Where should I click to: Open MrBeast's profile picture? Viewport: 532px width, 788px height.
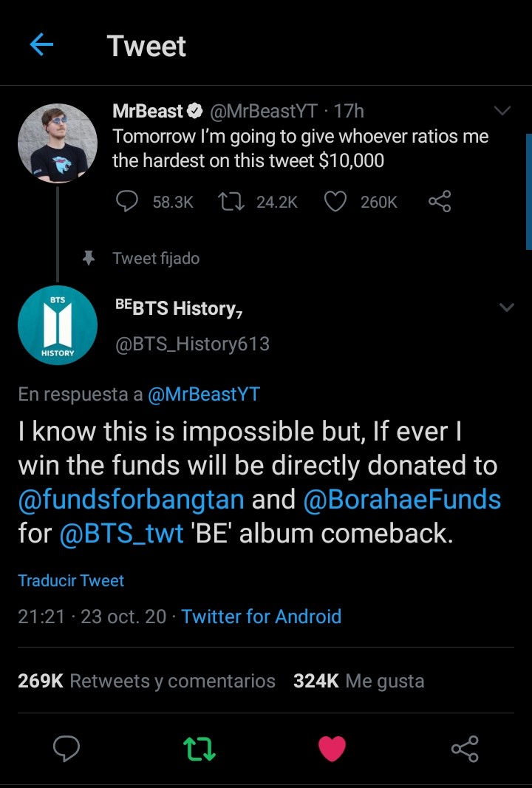(x=58, y=143)
